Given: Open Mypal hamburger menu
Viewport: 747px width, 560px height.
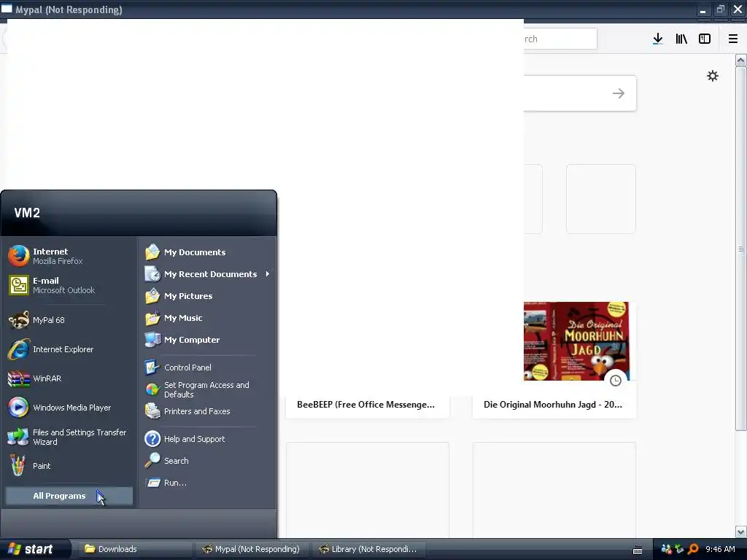Looking at the screenshot, I should coord(733,39).
